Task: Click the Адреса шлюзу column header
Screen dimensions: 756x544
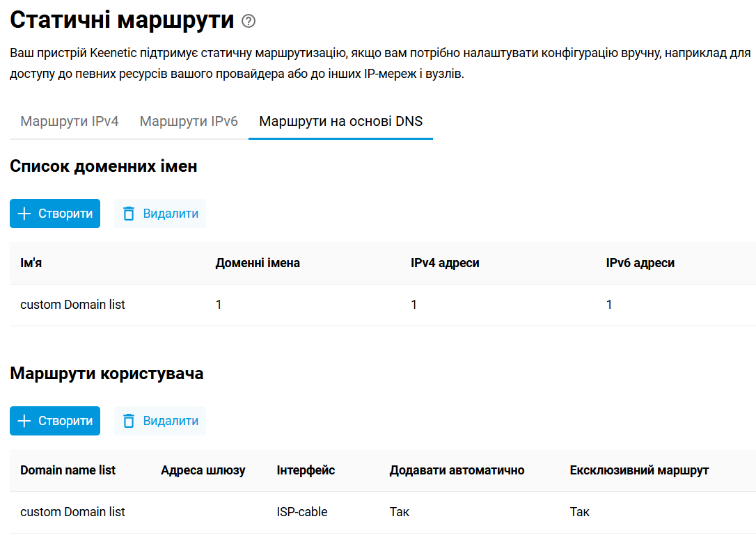Action: (203, 470)
